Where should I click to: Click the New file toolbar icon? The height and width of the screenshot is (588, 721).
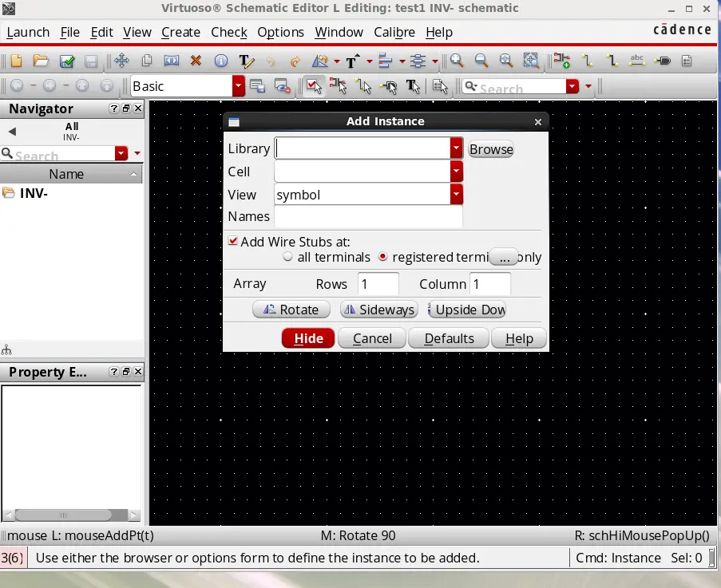(x=17, y=61)
